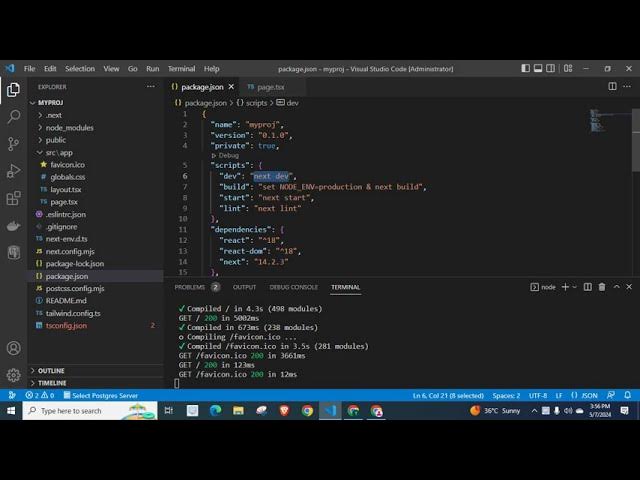Open editor More Actions ellipsis
The image size is (640, 480).
pyautogui.click(x=627, y=86)
